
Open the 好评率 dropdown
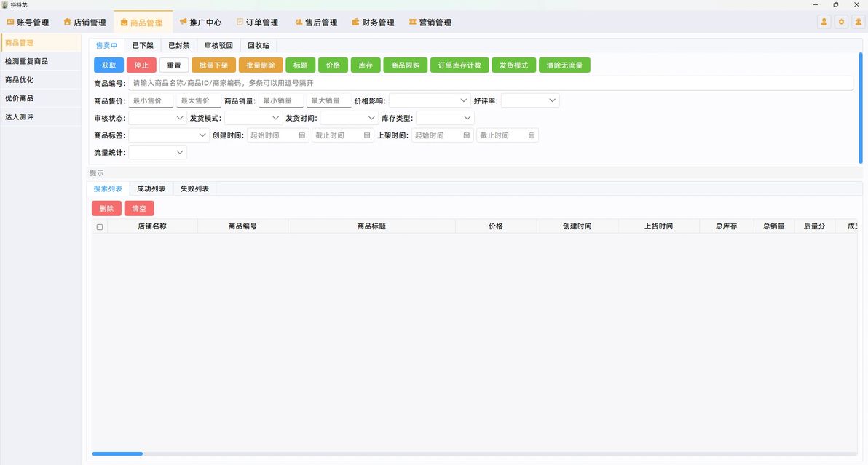coord(530,100)
